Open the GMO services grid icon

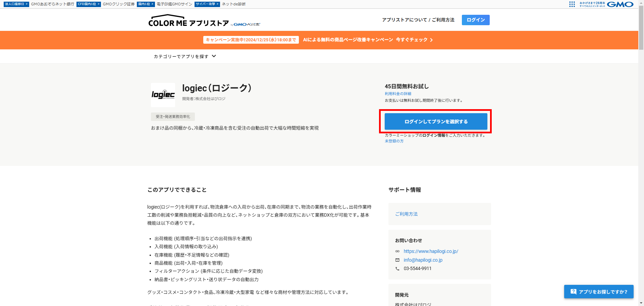point(572,4)
